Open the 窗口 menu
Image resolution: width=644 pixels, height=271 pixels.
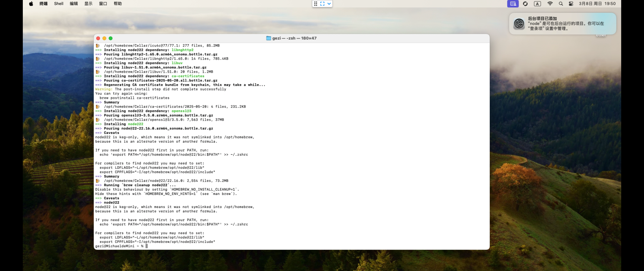click(x=103, y=4)
